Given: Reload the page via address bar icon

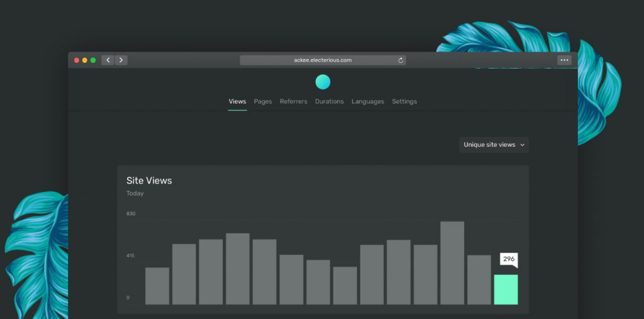Looking at the screenshot, I should (401, 60).
